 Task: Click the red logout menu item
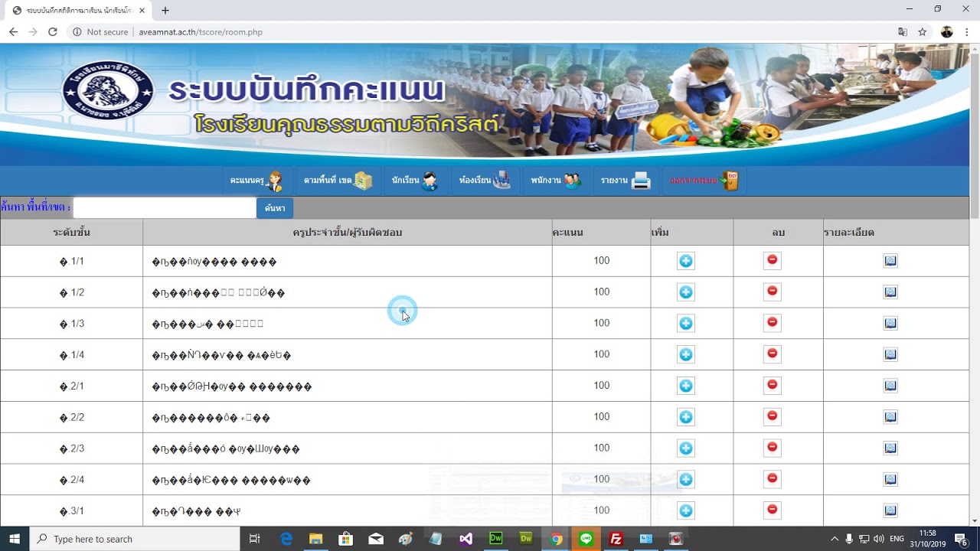(x=704, y=181)
